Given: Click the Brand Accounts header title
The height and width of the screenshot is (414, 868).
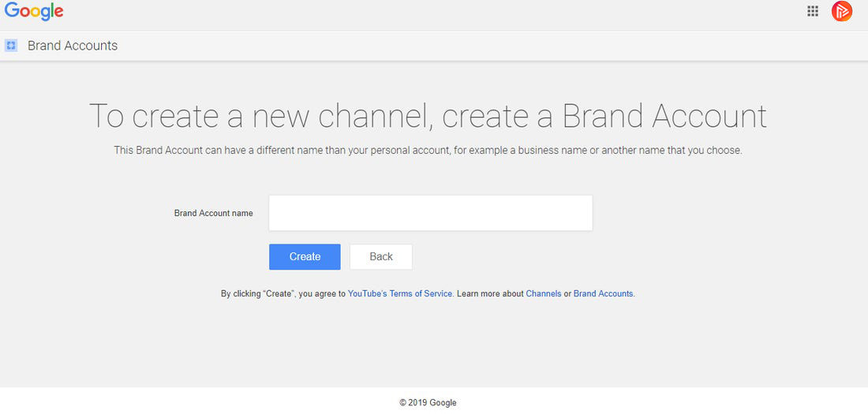Looking at the screenshot, I should [73, 46].
